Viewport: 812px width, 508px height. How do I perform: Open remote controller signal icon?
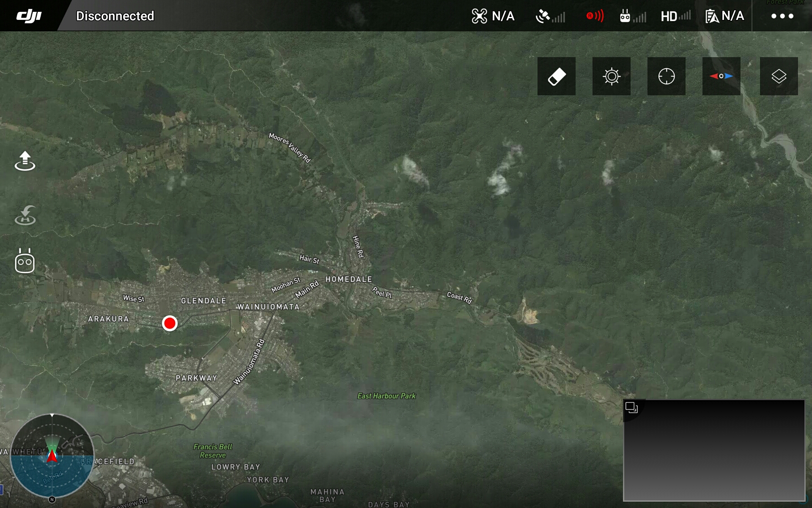point(633,17)
